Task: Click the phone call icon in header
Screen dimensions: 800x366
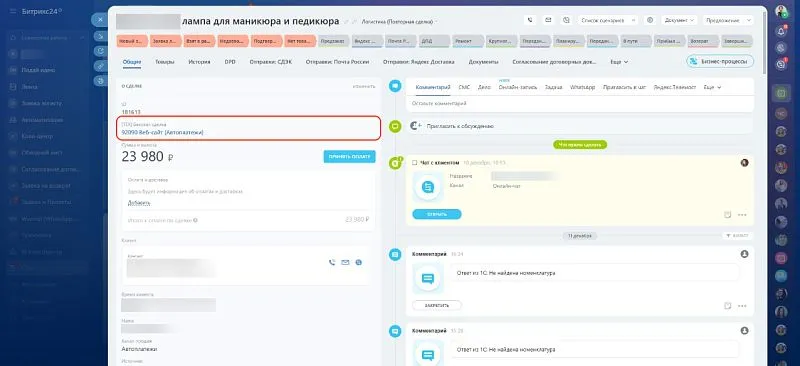Action: click(531, 20)
